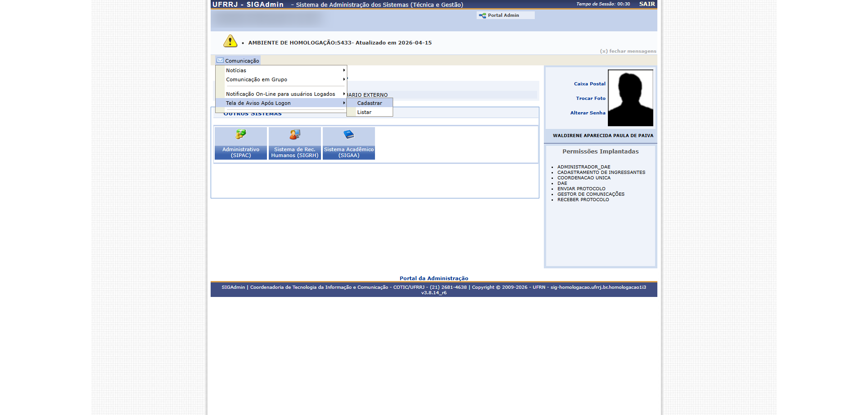Click the user profile silhouette photo
This screenshot has height=415, width=868.
tap(630, 98)
